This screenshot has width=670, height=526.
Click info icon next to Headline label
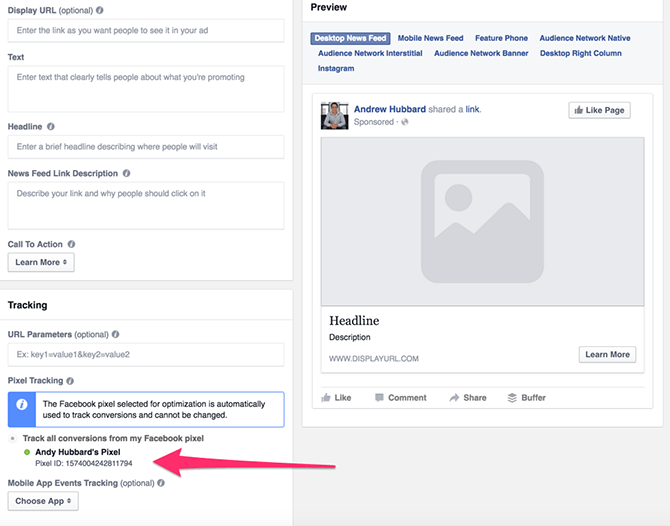tap(51, 127)
